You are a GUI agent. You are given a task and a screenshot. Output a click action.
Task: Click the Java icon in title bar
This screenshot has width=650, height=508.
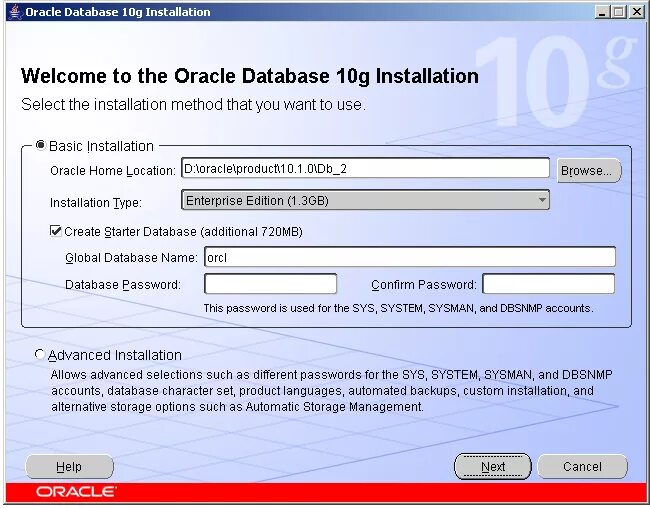15,11
